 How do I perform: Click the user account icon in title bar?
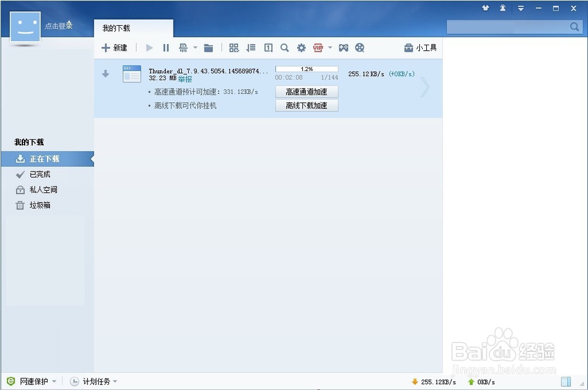coord(503,8)
